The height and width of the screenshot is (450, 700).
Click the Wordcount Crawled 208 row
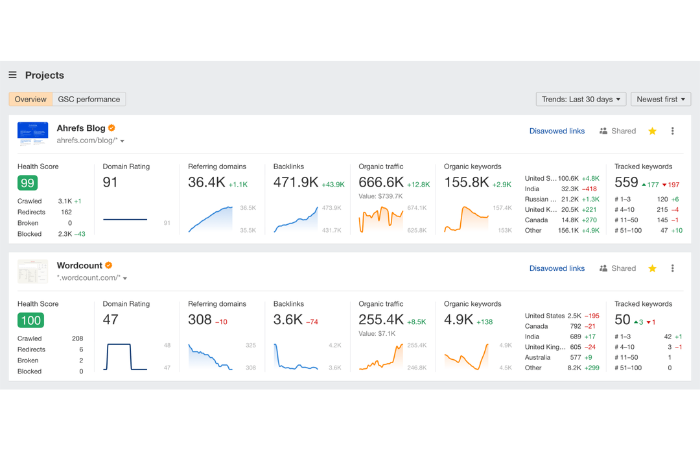[x=50, y=339]
